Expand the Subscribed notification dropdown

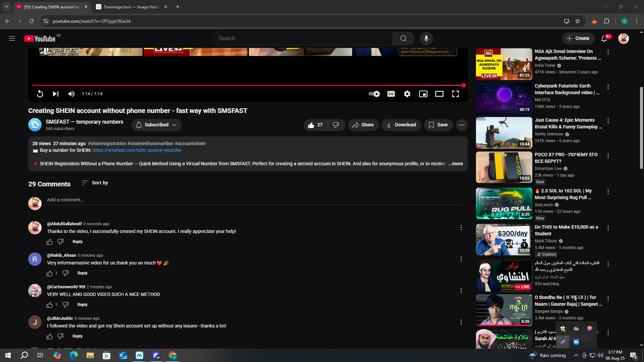coord(157,125)
